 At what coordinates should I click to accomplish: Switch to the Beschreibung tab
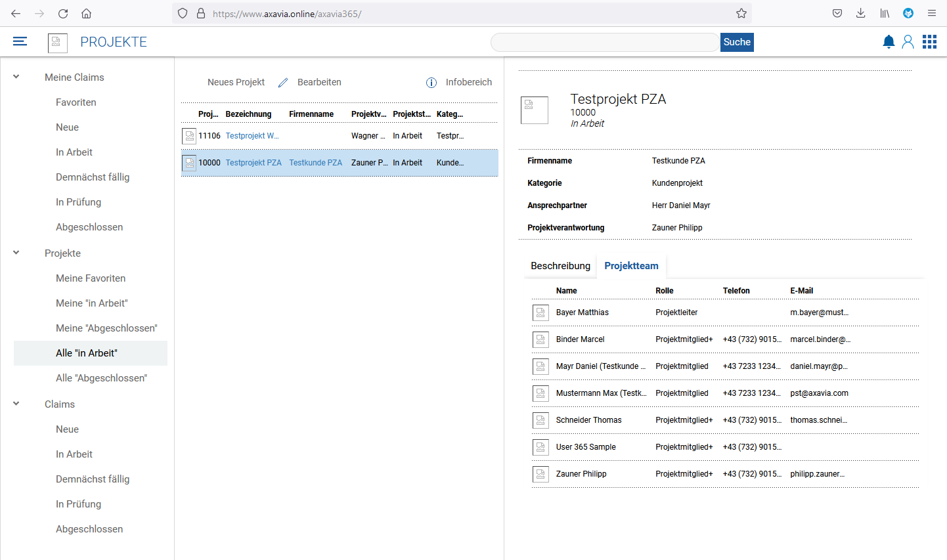pyautogui.click(x=560, y=266)
